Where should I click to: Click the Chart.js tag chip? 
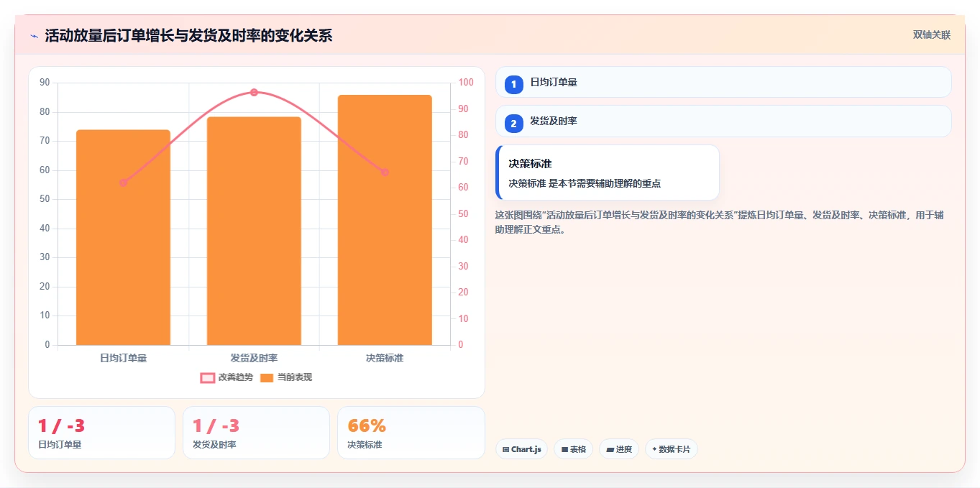pos(521,449)
